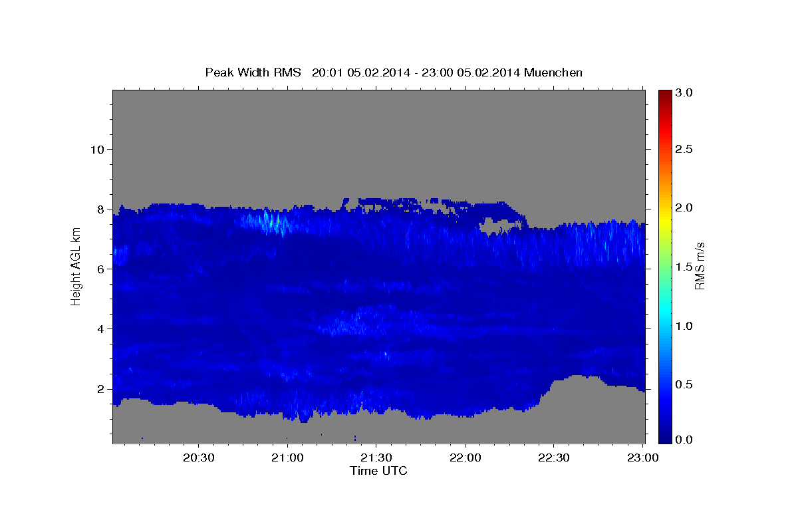Click the 'RMS m/s' colorbar label

[700, 267]
